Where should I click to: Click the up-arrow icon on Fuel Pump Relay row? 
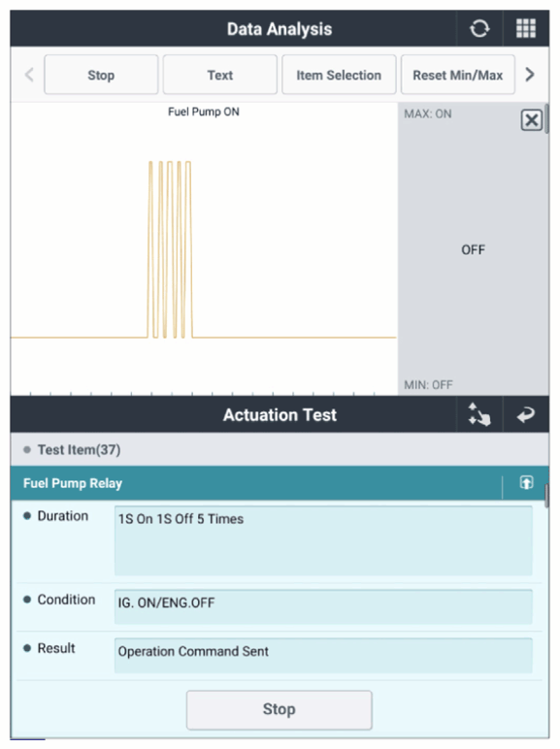[526, 482]
